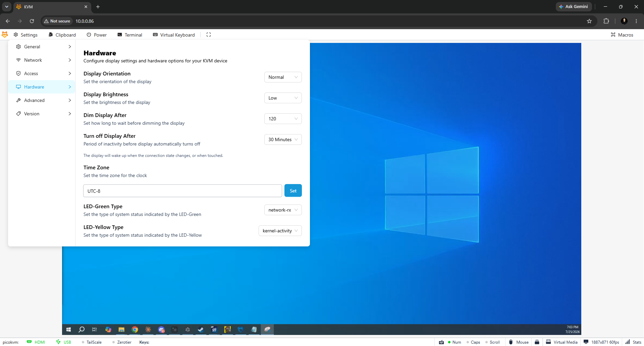
Task: Click the USB drive icon beside Mouse
Action: coord(537,342)
